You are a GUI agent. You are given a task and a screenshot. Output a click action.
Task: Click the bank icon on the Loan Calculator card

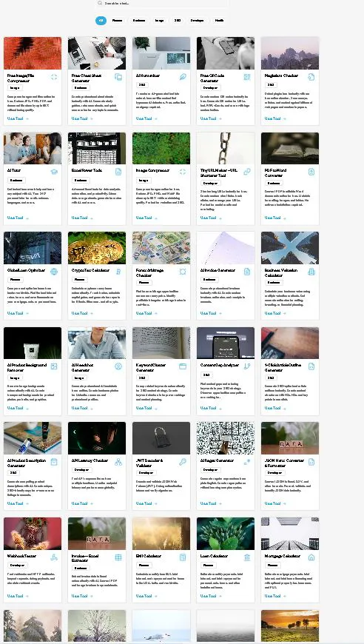247,557
